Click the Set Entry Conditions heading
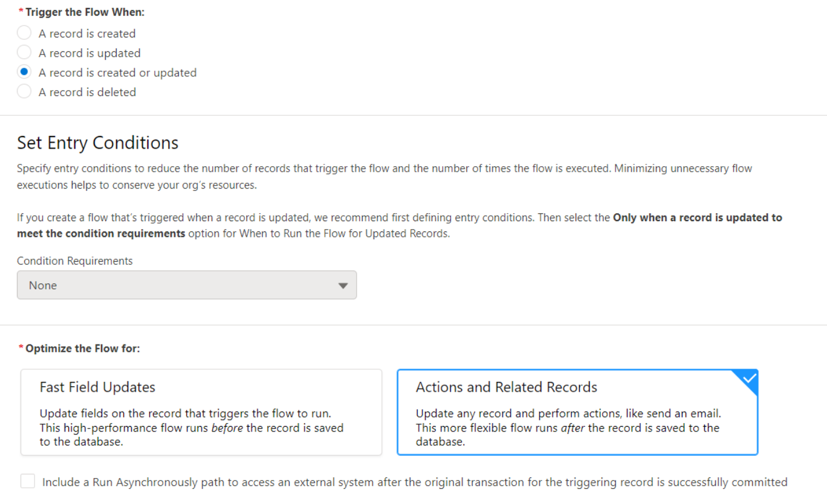 tap(98, 143)
